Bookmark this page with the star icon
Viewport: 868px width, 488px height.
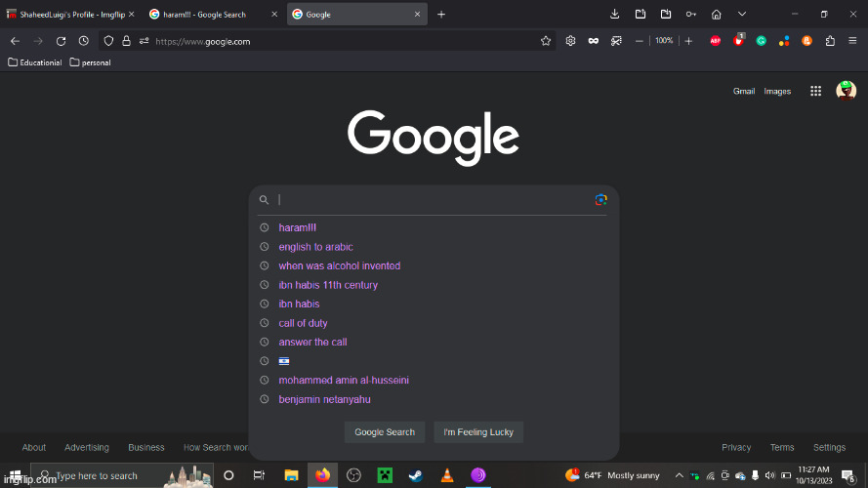(546, 41)
